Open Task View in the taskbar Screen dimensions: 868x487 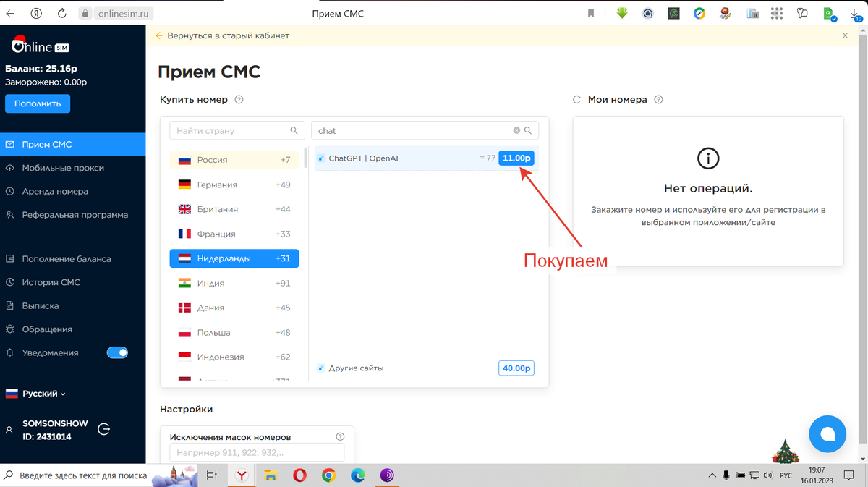click(212, 475)
